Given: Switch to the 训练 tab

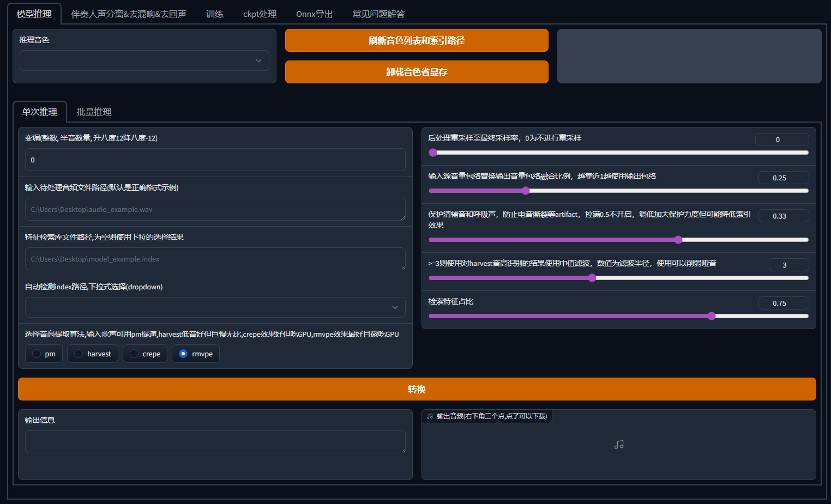Looking at the screenshot, I should pyautogui.click(x=214, y=14).
